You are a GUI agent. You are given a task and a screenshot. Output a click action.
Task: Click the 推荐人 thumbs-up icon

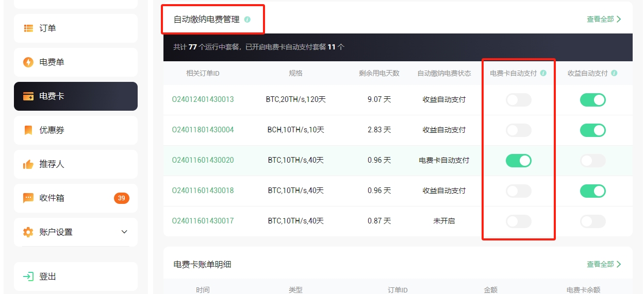(x=28, y=164)
